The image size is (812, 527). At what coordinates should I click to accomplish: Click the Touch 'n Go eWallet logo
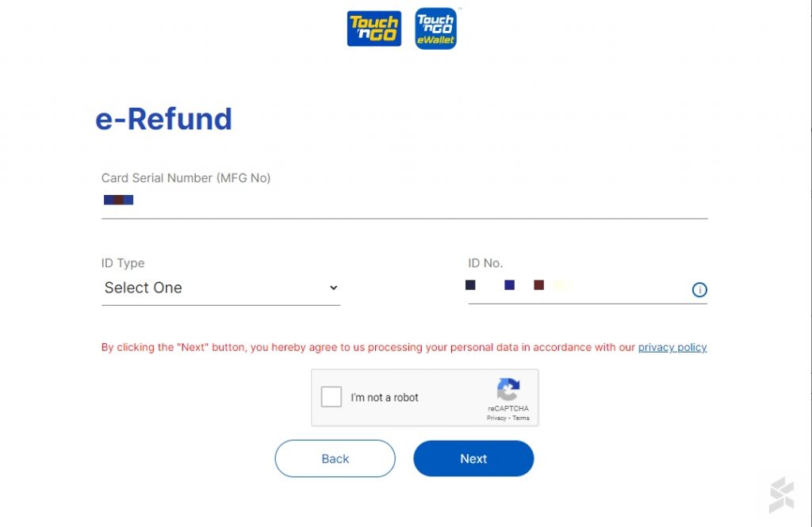point(435,29)
